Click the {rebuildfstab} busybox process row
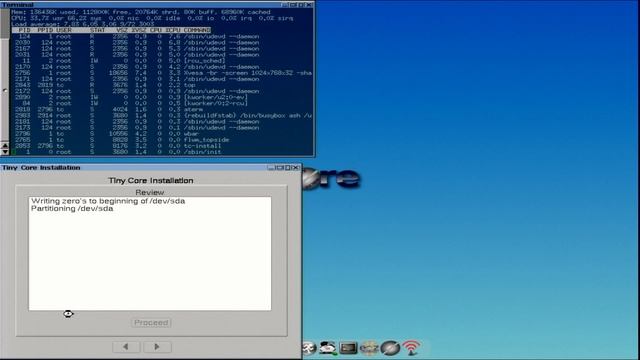The image size is (640, 360). coord(163,116)
